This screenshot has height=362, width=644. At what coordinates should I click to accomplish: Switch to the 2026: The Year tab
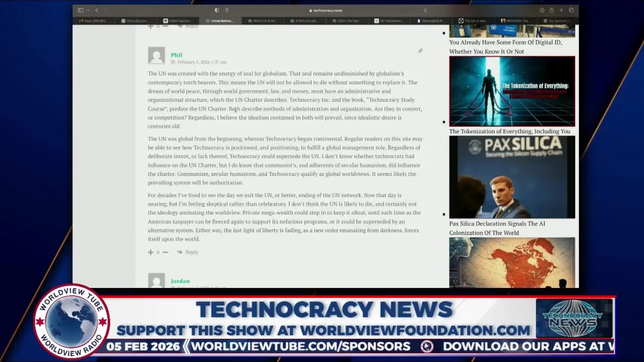347,21
